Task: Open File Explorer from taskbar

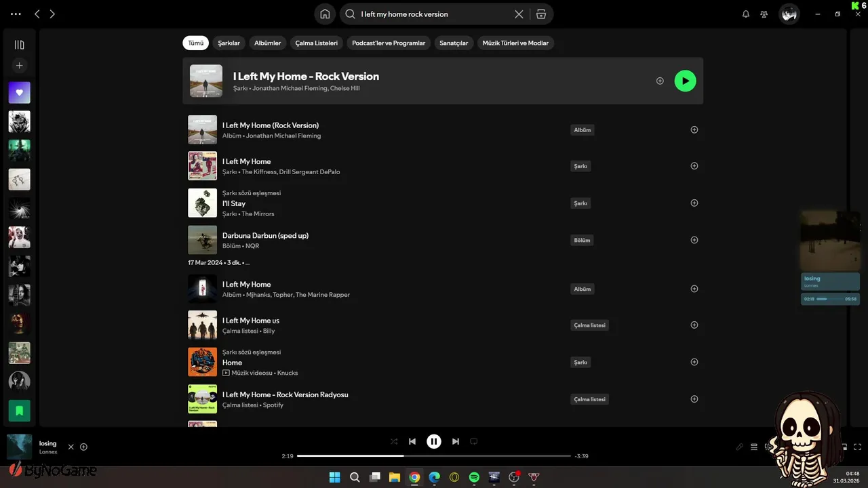Action: 394,477
